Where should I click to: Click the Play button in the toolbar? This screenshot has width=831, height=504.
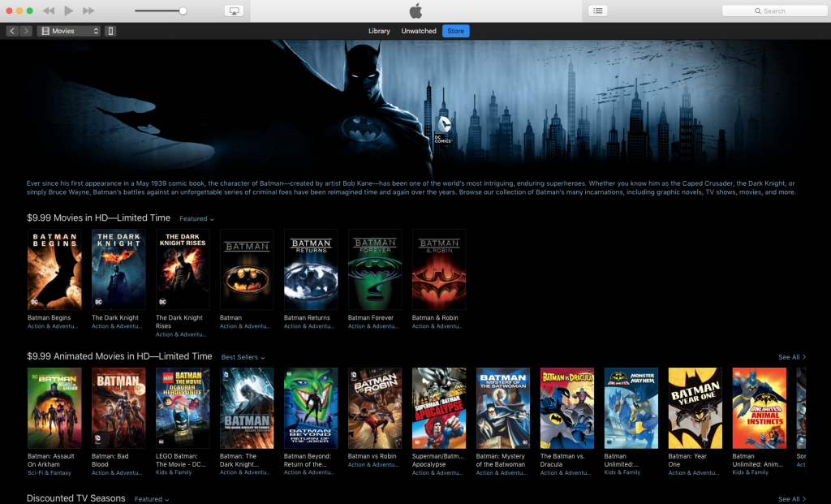click(68, 11)
